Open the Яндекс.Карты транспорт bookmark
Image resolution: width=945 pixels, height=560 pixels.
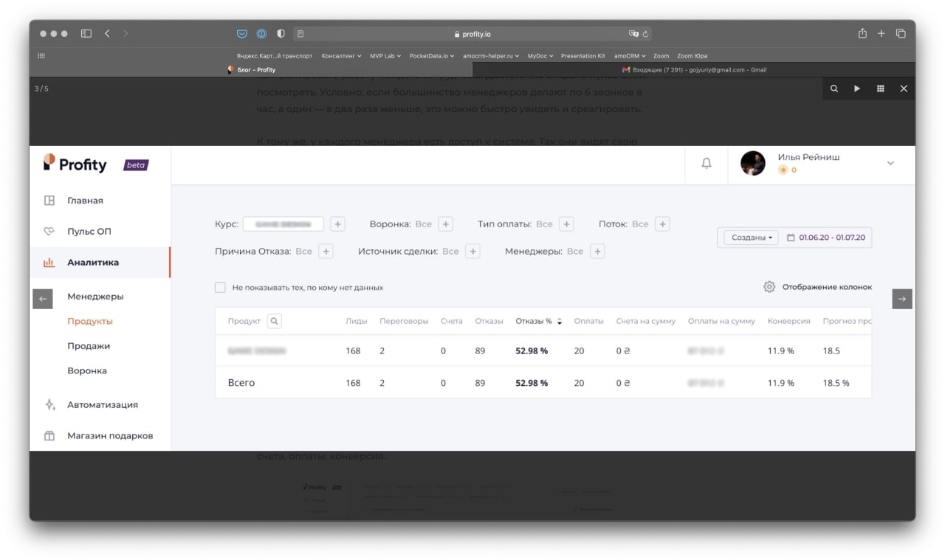tap(275, 56)
